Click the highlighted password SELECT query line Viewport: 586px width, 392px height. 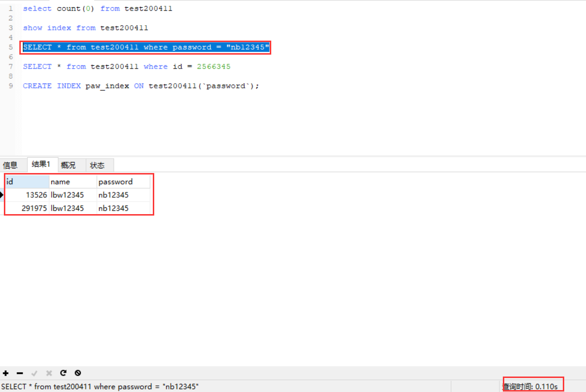tap(146, 47)
